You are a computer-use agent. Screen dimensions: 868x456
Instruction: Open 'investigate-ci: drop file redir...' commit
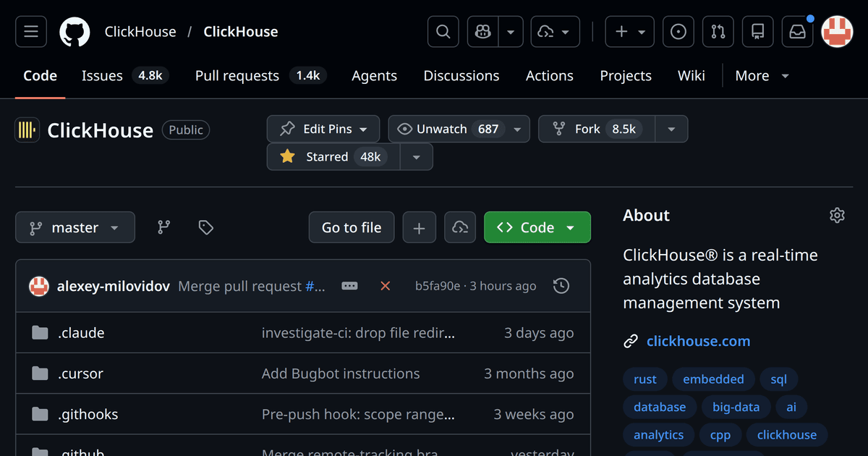(x=359, y=333)
